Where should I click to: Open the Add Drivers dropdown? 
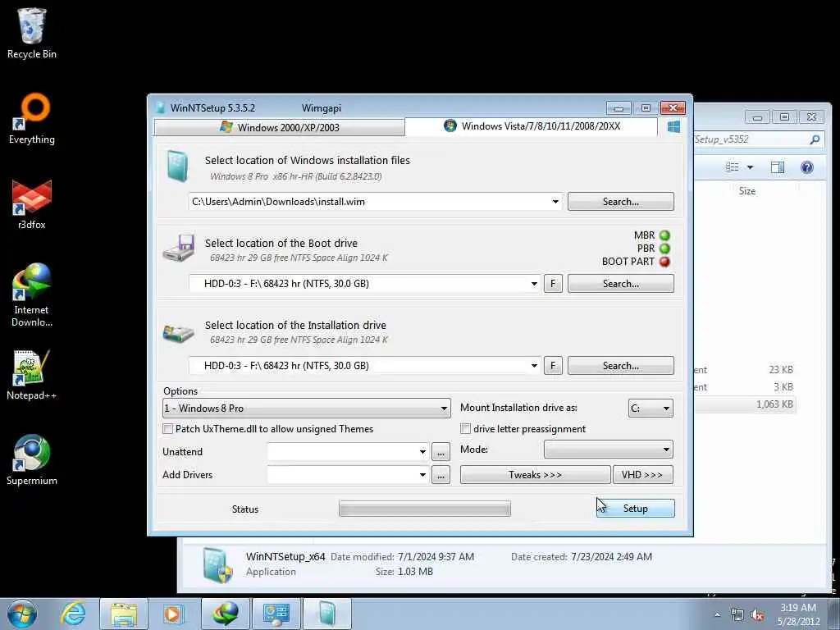tap(422, 475)
